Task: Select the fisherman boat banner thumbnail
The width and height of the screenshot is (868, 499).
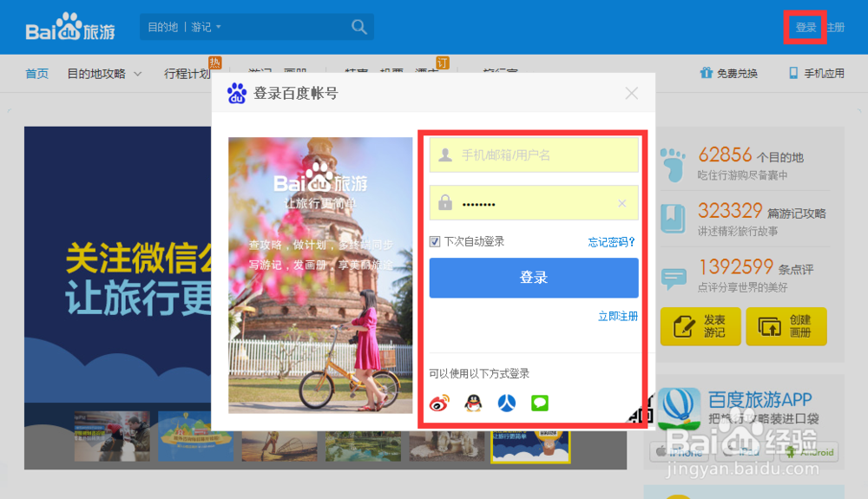Action: click(279, 446)
